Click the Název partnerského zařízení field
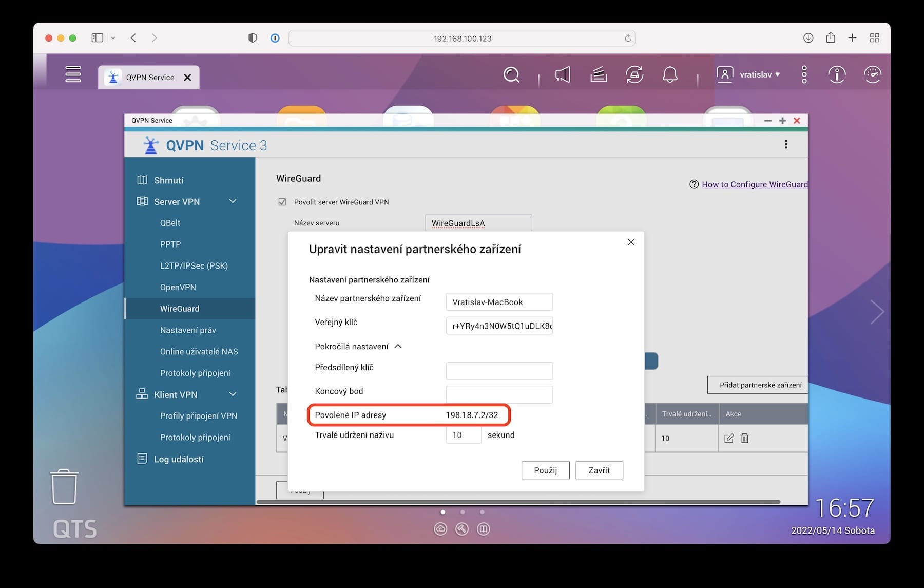 point(499,302)
